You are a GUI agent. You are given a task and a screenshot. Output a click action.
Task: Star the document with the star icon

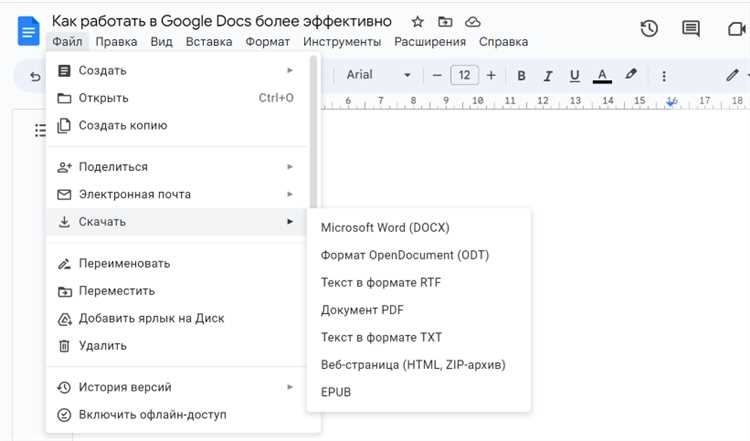418,22
